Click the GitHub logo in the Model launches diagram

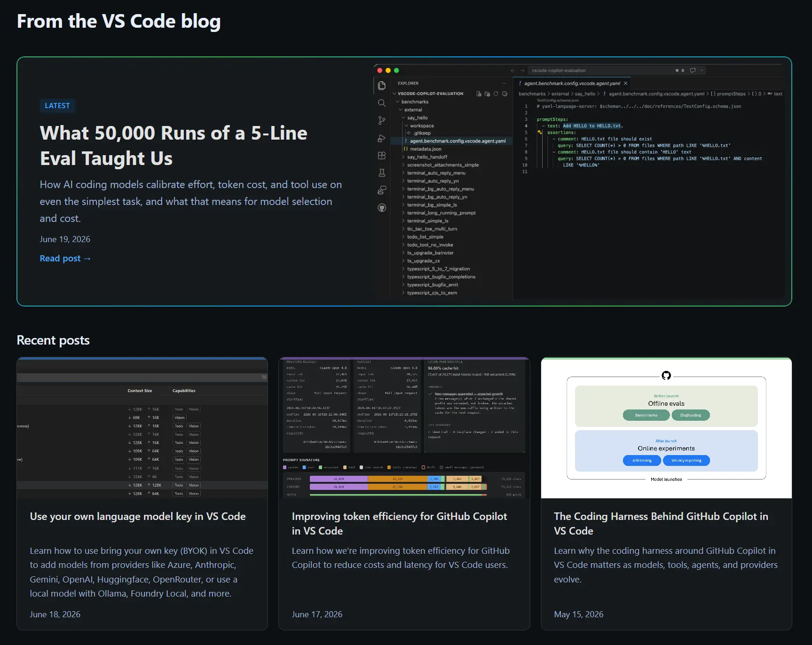click(666, 376)
